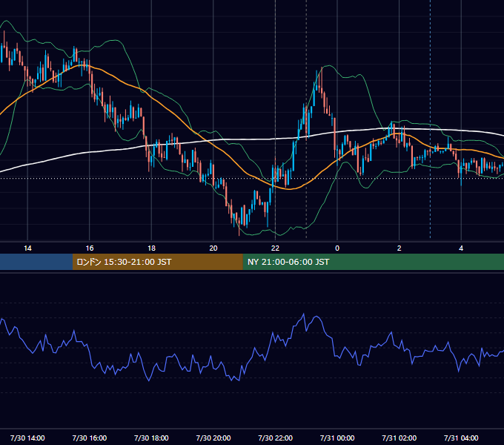Click the NY 21:00-06:00 JST session bar
This screenshot has height=445, width=504.
(373, 262)
